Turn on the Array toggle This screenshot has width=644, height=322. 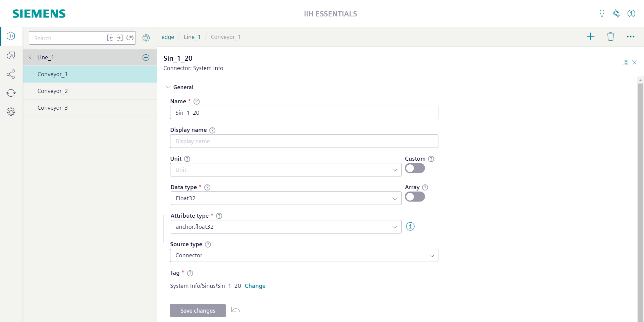[x=415, y=197]
